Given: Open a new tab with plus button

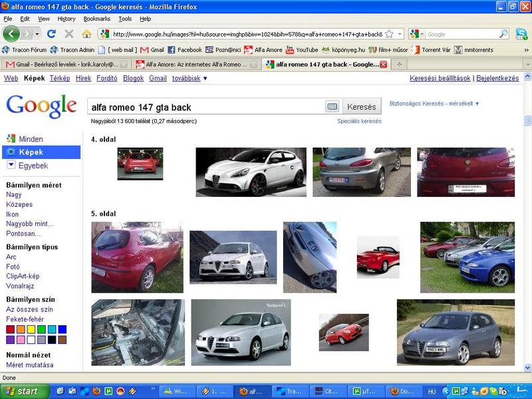Looking at the screenshot, I should coord(399,65).
